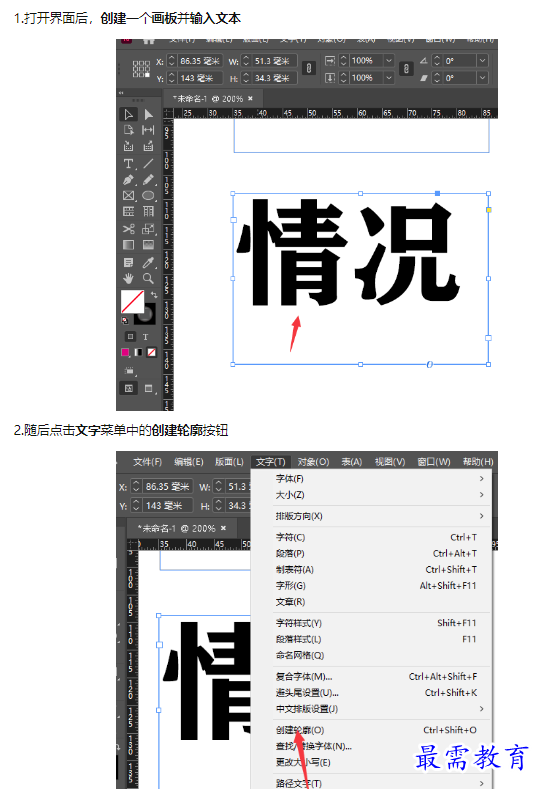
Task: Select the Gradient Feather tool
Action: [148, 245]
